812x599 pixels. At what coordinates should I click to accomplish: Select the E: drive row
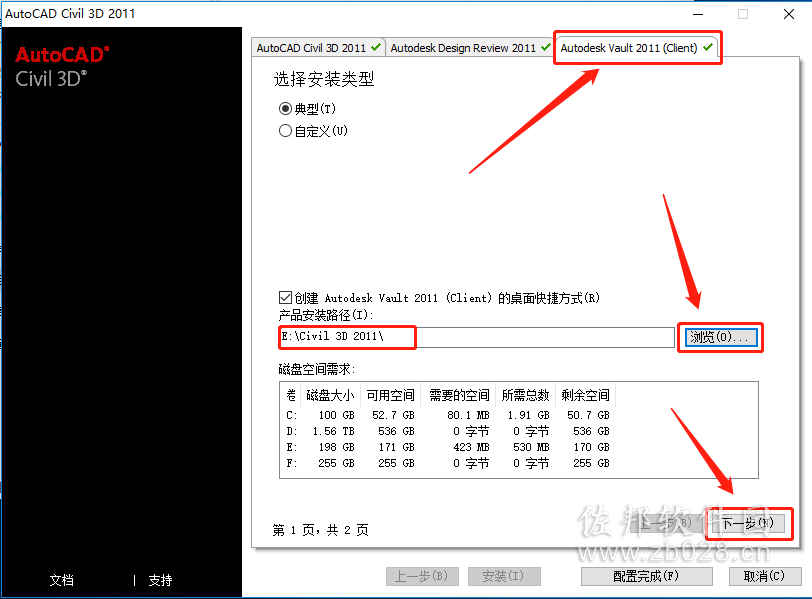[448, 447]
